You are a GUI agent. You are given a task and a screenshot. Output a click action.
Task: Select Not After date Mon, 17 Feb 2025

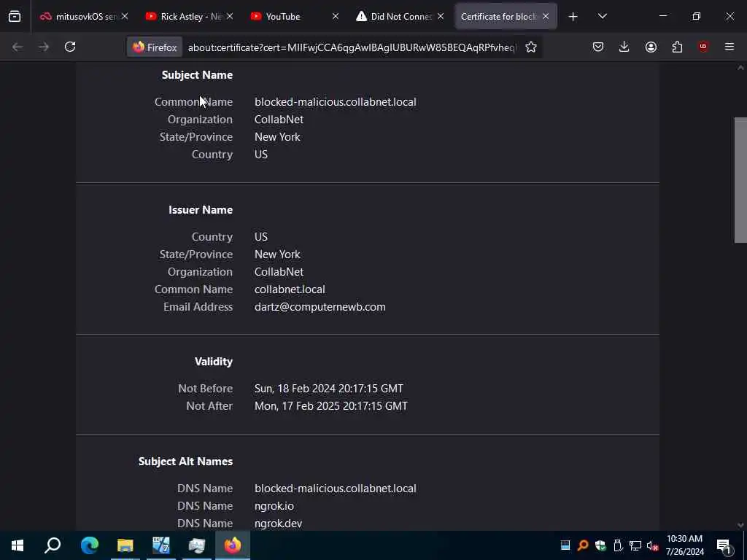pyautogui.click(x=331, y=406)
